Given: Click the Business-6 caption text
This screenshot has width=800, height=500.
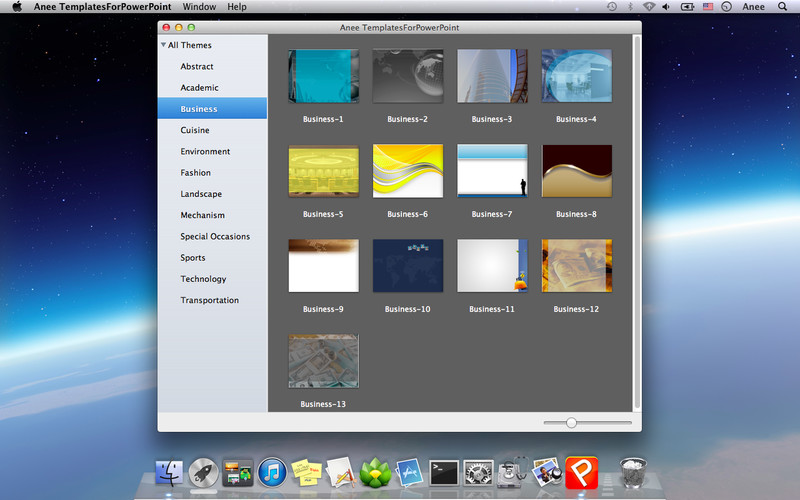Looking at the screenshot, I should point(408,214).
